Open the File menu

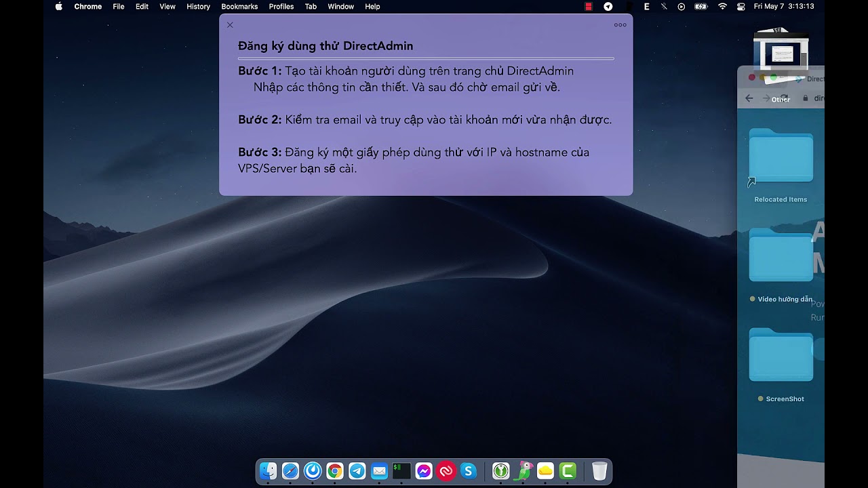pyautogui.click(x=119, y=6)
